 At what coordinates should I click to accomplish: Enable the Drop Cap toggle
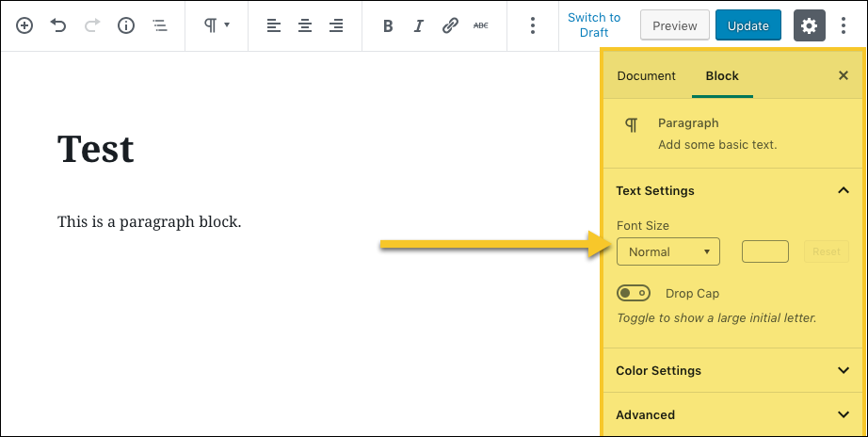(x=634, y=293)
